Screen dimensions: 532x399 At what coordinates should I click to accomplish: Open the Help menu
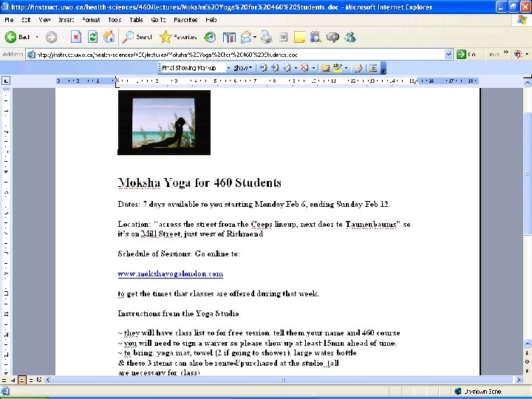[x=211, y=20]
